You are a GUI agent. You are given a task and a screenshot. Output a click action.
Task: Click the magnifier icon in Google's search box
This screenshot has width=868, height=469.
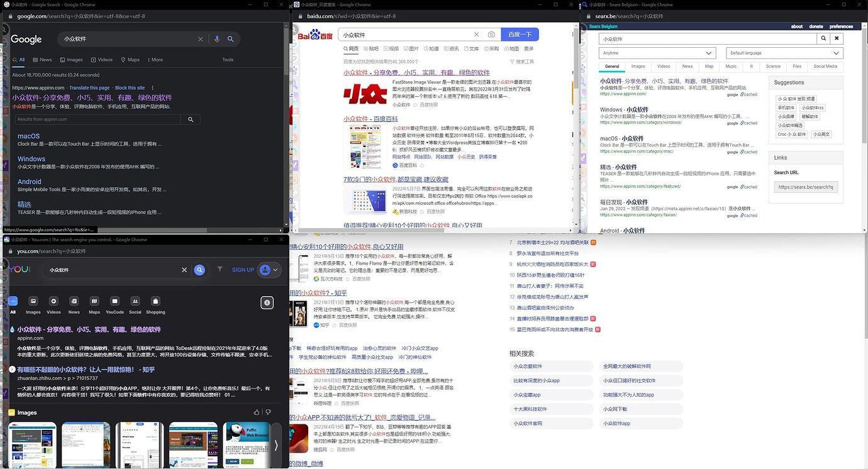click(231, 39)
